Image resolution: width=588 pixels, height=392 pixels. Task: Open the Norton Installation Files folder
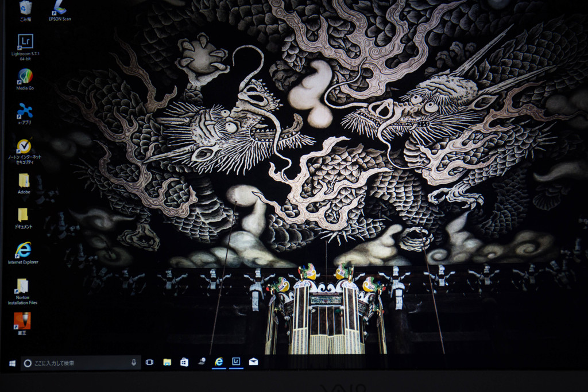tap(22, 286)
